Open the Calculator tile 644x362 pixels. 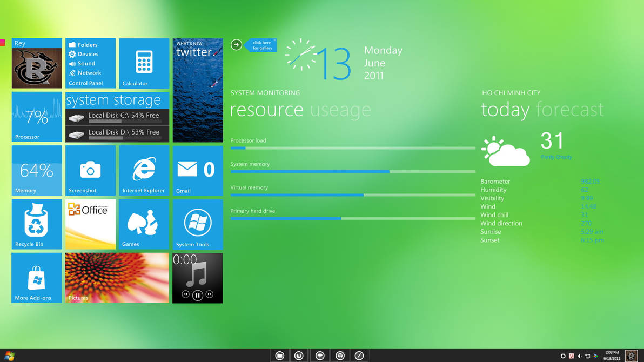click(x=144, y=63)
